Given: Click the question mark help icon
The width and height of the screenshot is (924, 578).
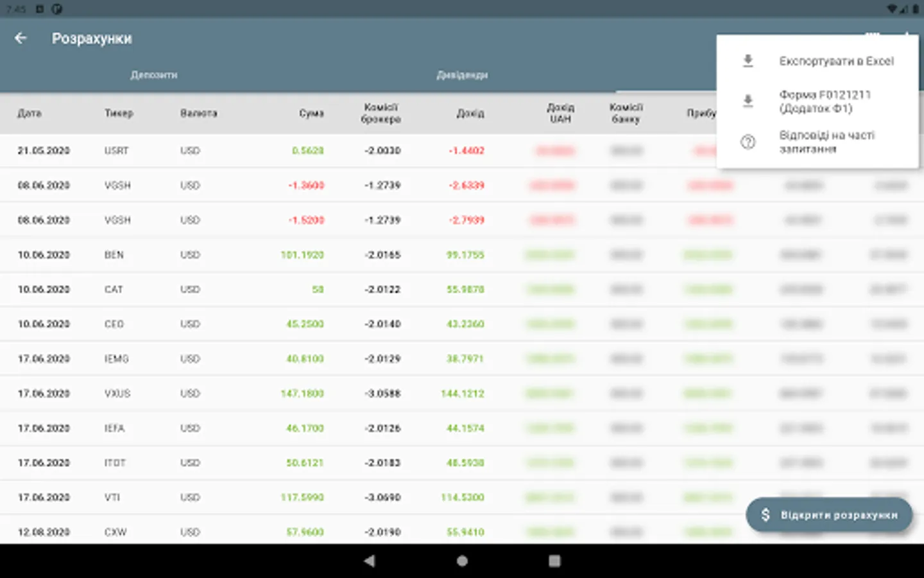Looking at the screenshot, I should point(748,142).
